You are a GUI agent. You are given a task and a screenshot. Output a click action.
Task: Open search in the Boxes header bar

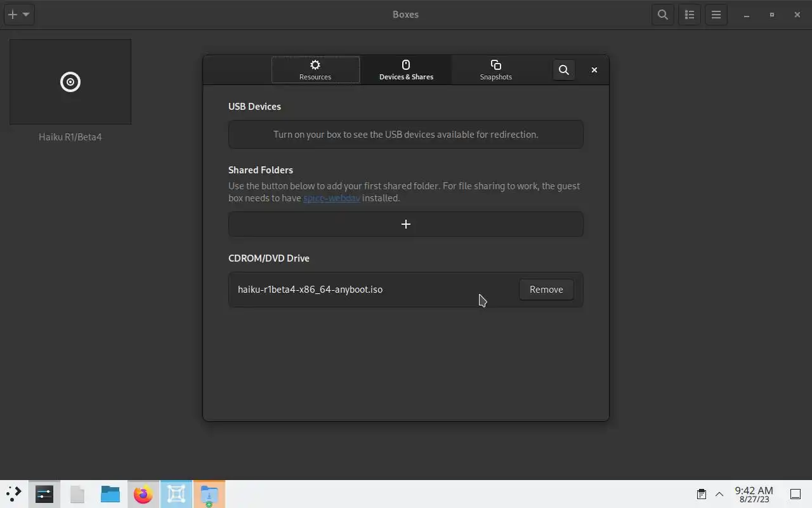coord(663,15)
